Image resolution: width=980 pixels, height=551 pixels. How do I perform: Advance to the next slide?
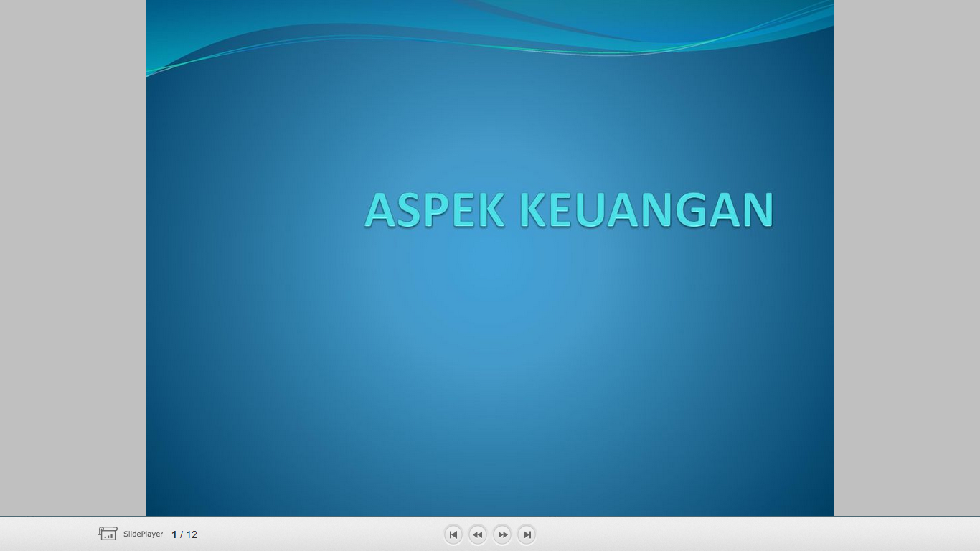[x=502, y=534]
